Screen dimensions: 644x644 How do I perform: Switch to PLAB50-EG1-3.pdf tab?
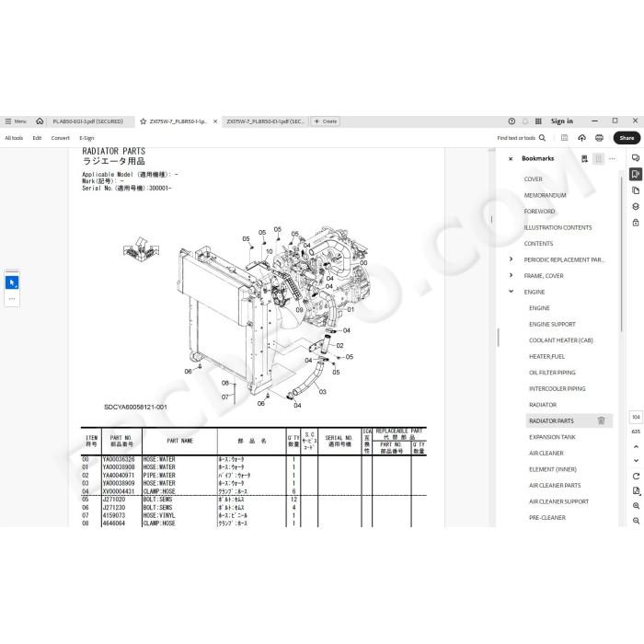point(88,121)
